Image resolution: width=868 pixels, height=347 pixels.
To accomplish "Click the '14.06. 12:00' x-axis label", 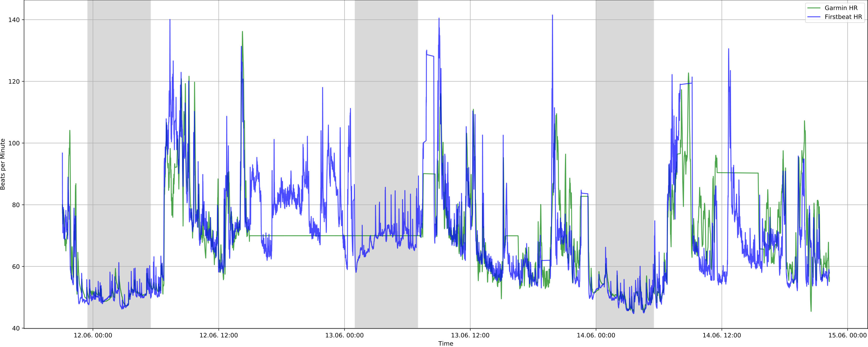I will [721, 336].
